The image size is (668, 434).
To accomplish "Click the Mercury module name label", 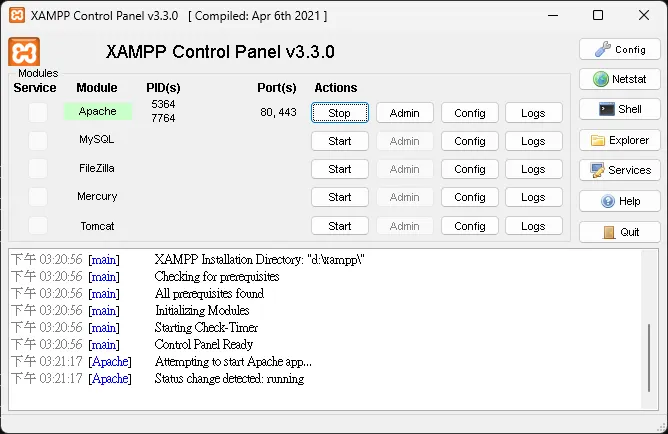I will pyautogui.click(x=97, y=196).
